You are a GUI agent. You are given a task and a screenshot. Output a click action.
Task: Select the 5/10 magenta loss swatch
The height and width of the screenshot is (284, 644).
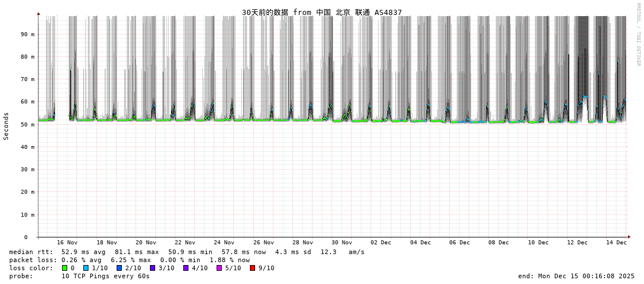click(x=219, y=268)
